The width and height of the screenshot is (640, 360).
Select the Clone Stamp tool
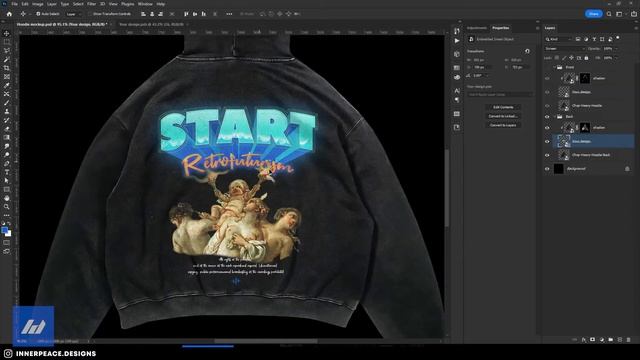(x=7, y=111)
